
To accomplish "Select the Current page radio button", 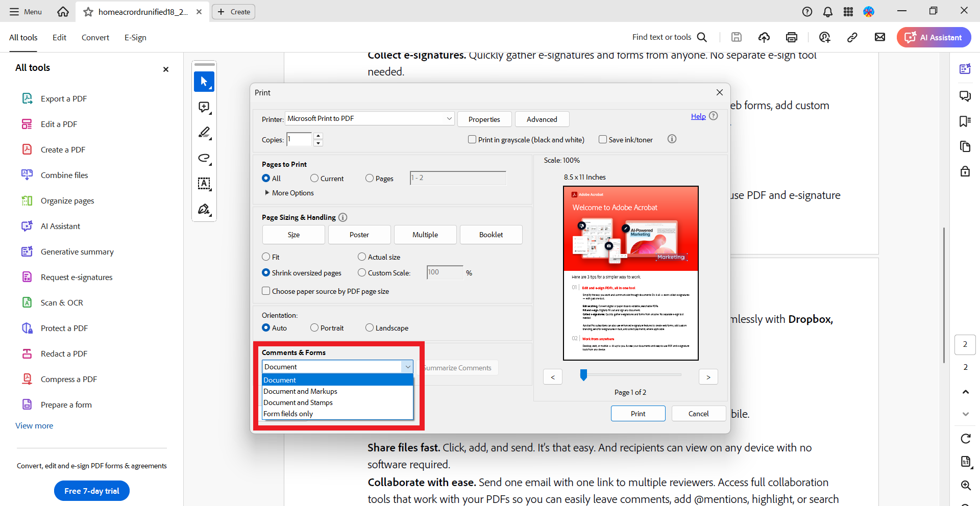I will click(314, 178).
